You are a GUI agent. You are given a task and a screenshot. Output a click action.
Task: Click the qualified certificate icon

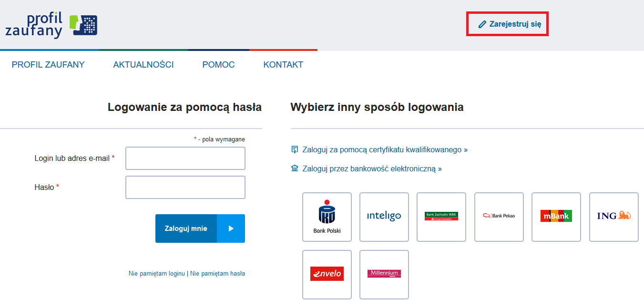point(295,149)
